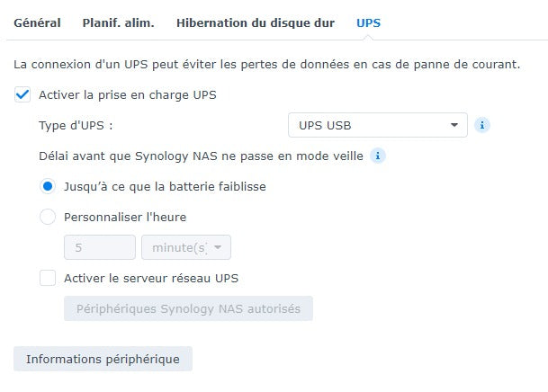Select the UPS tab
The image size is (548, 392).
pyautogui.click(x=368, y=22)
